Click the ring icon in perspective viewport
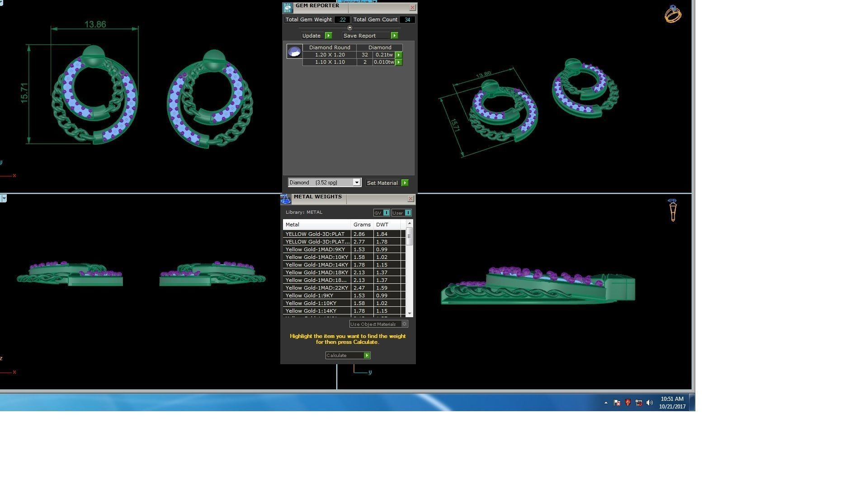868x488 pixels. tap(673, 14)
